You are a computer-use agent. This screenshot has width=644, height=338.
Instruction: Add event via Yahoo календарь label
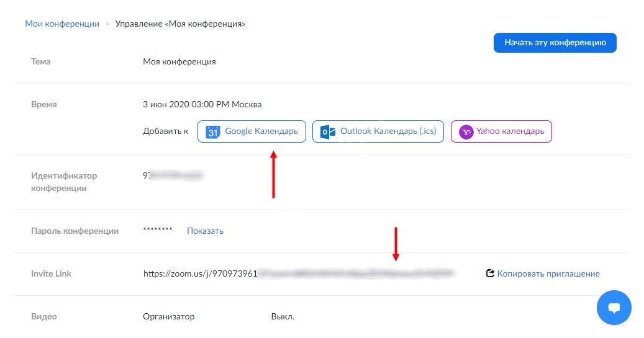pos(510,131)
